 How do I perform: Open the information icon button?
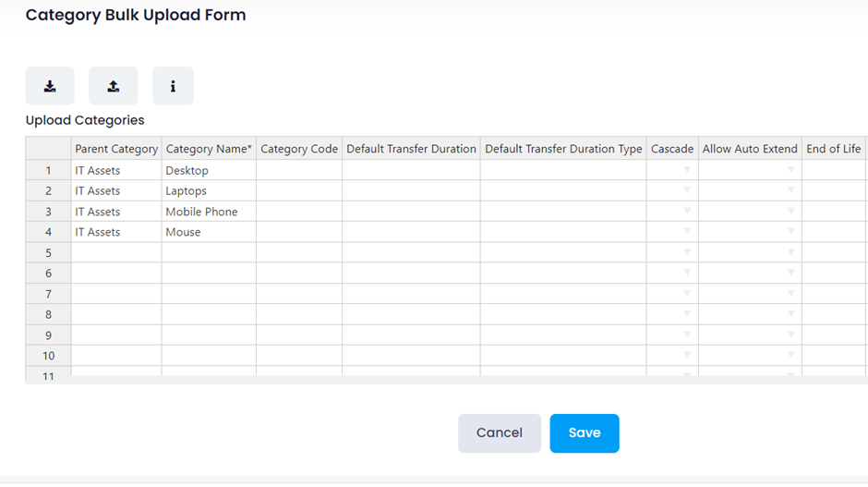coord(173,86)
